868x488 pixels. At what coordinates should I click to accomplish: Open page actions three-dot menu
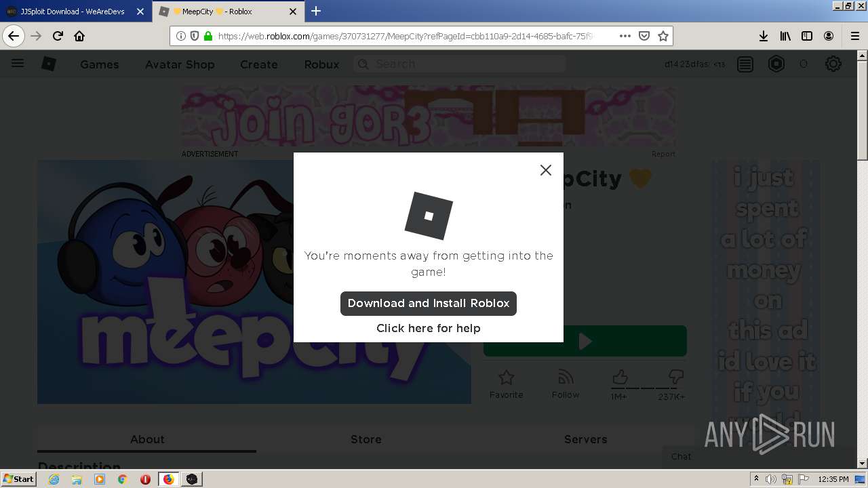coord(625,36)
